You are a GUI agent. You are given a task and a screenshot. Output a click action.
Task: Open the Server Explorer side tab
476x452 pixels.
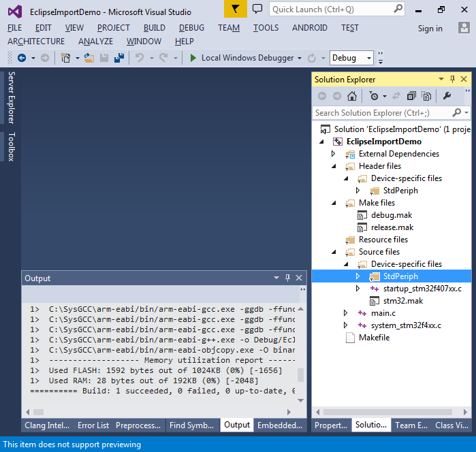11,97
